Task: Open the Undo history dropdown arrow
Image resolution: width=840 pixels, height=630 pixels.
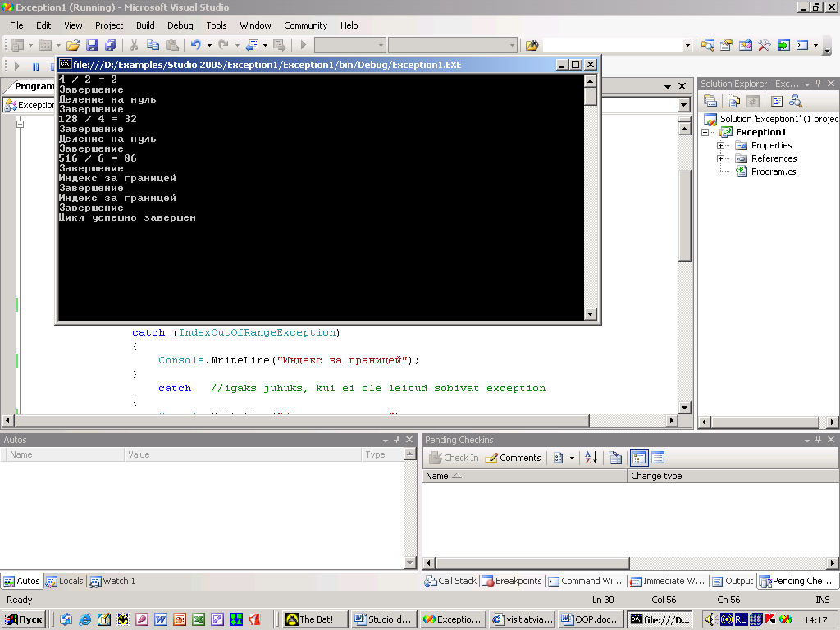Action: coord(209,46)
